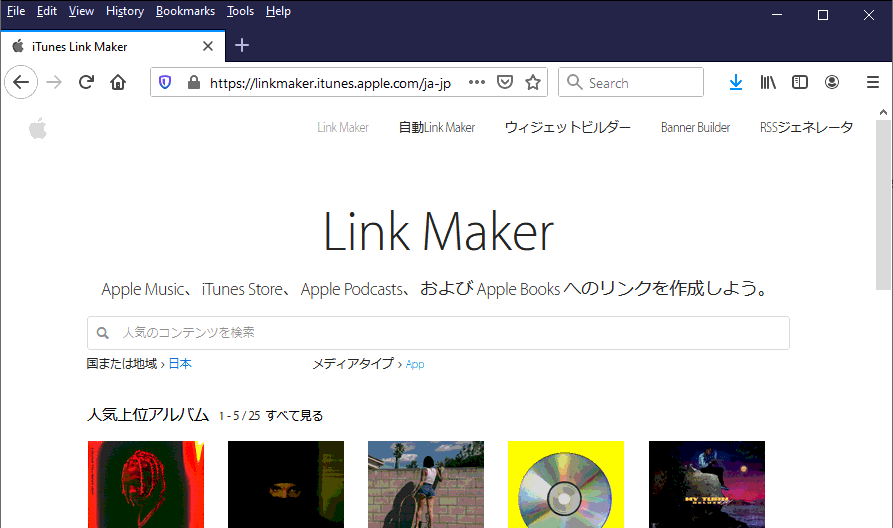Image resolution: width=893 pixels, height=528 pixels.
Task: Select the iTunes Link Maker tab
Action: coord(113,46)
